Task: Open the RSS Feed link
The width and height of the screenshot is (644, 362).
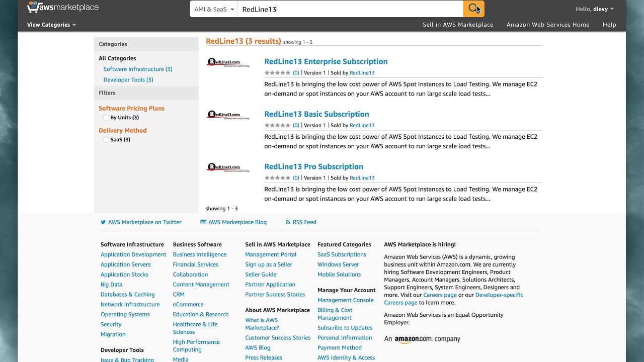Action: point(304,222)
